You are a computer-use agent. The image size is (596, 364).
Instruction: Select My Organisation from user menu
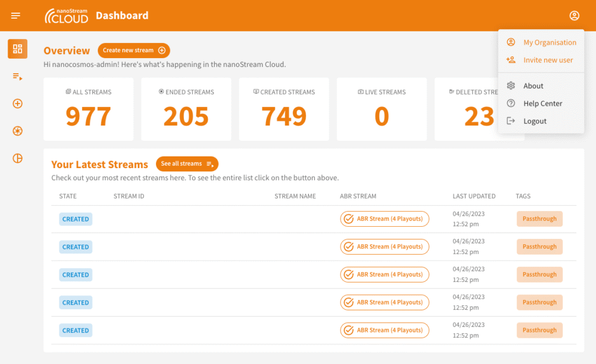tap(549, 42)
